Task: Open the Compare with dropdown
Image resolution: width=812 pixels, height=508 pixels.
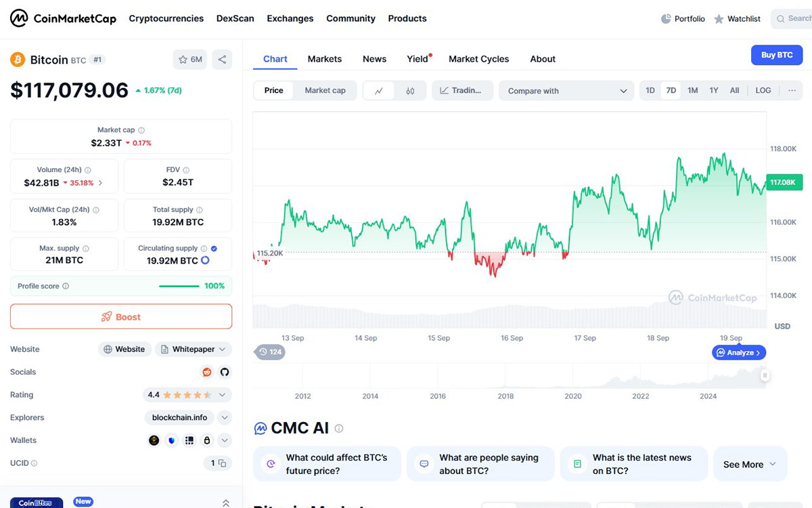Action: click(568, 91)
